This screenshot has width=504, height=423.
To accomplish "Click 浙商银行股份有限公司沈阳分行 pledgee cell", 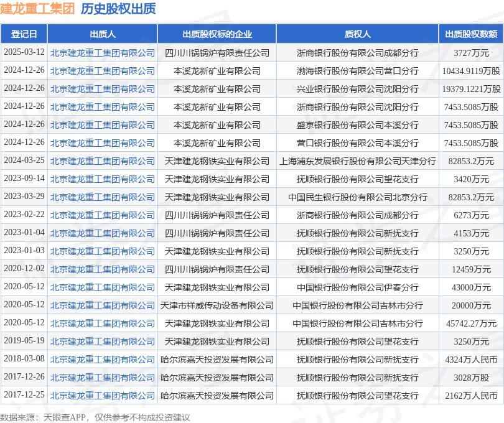I will tap(357, 107).
